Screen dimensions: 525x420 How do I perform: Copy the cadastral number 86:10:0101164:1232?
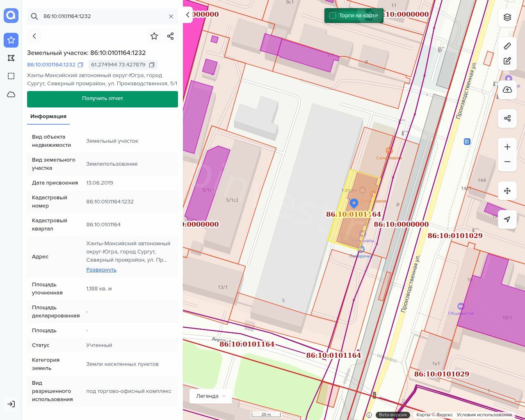point(81,65)
